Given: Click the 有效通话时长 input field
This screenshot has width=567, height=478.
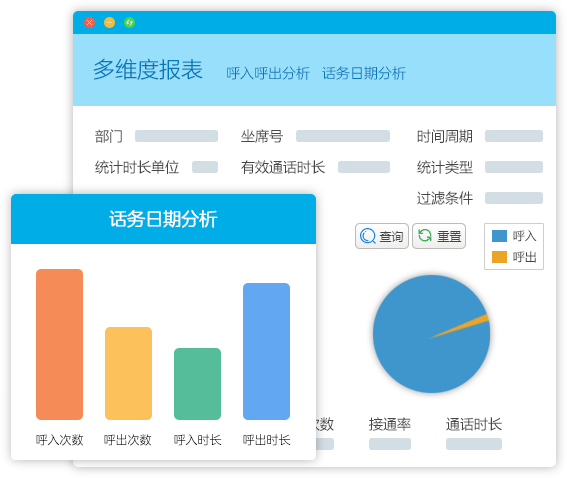Looking at the screenshot, I should tap(364, 167).
